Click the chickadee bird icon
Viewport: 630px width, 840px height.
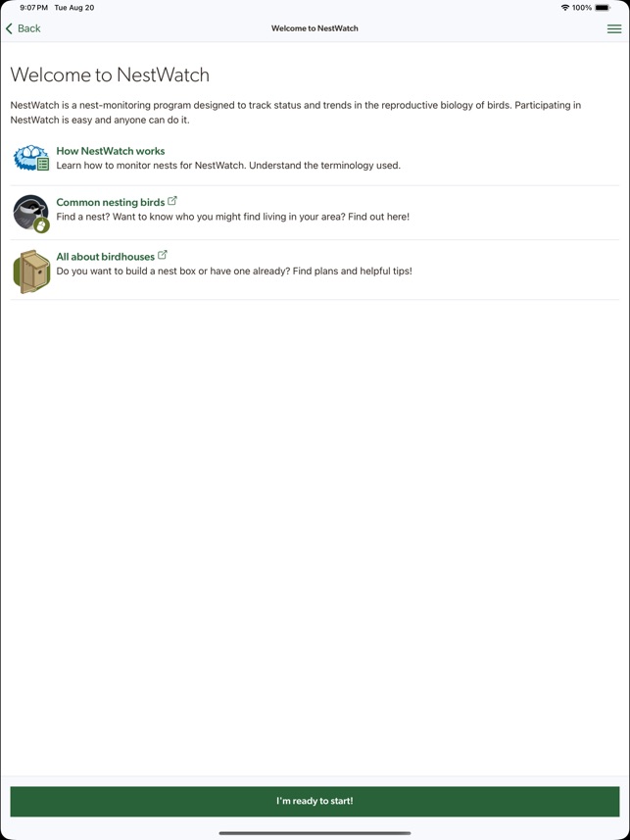click(x=31, y=214)
